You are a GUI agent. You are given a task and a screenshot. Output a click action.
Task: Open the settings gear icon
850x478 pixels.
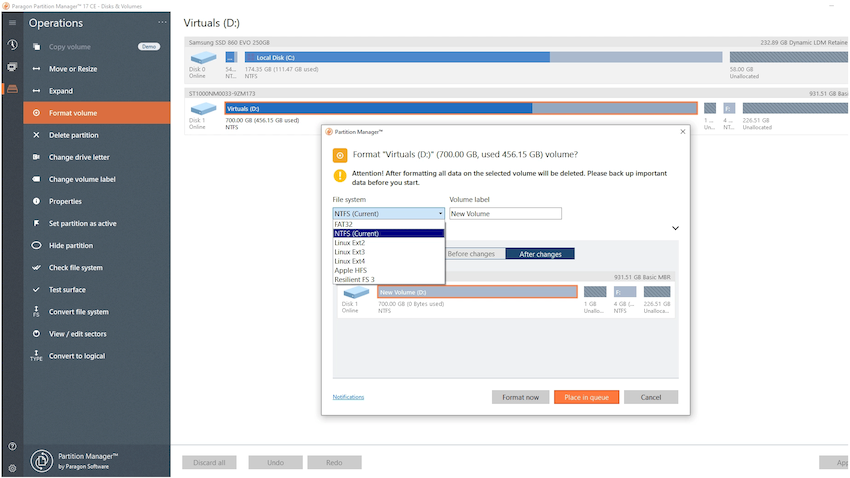tap(12, 468)
